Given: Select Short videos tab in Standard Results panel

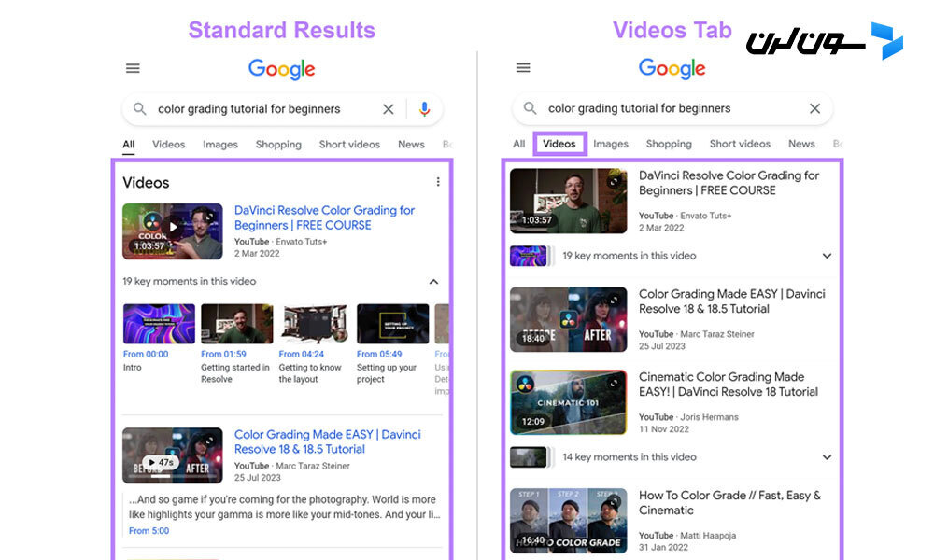Looking at the screenshot, I should pyautogui.click(x=349, y=145).
